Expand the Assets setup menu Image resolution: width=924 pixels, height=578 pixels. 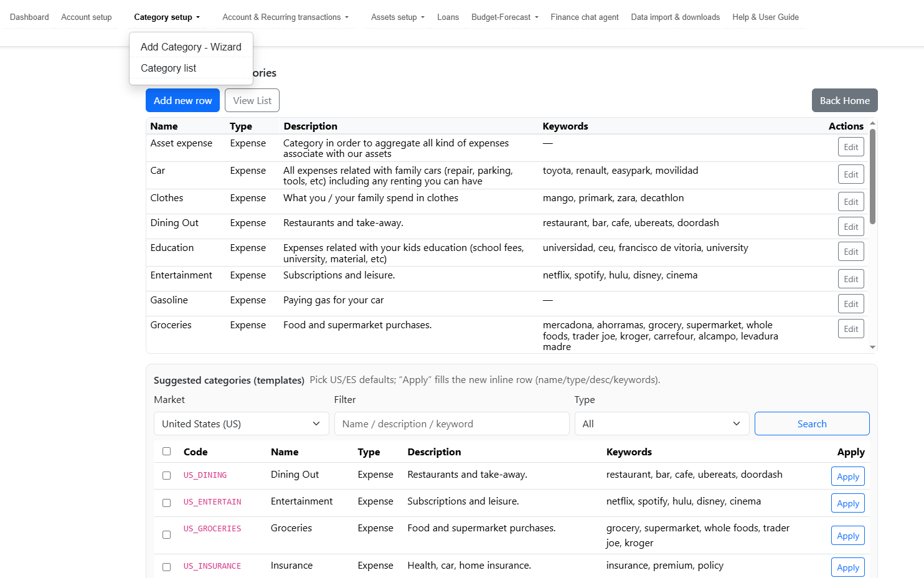coord(398,17)
